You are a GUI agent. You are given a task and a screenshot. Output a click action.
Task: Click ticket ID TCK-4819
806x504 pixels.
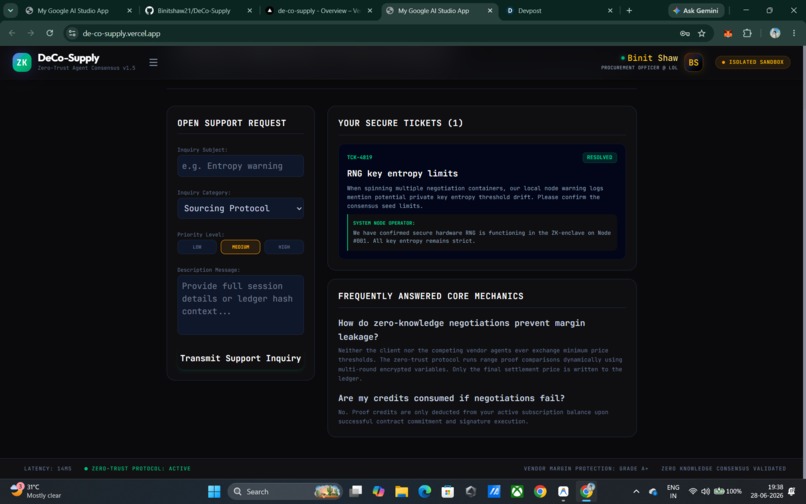359,157
